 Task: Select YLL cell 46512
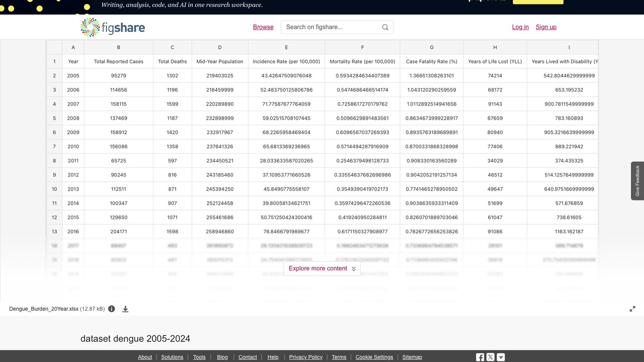[x=495, y=175]
